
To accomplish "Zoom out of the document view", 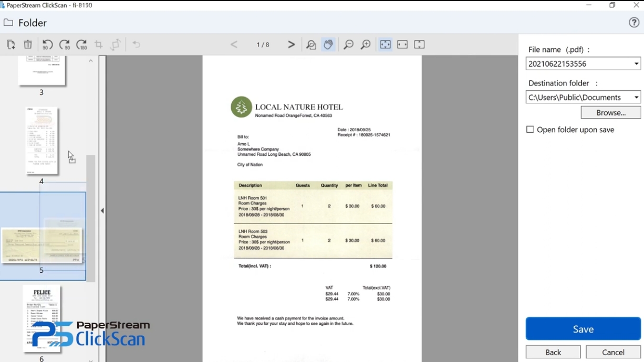I will [348, 45].
